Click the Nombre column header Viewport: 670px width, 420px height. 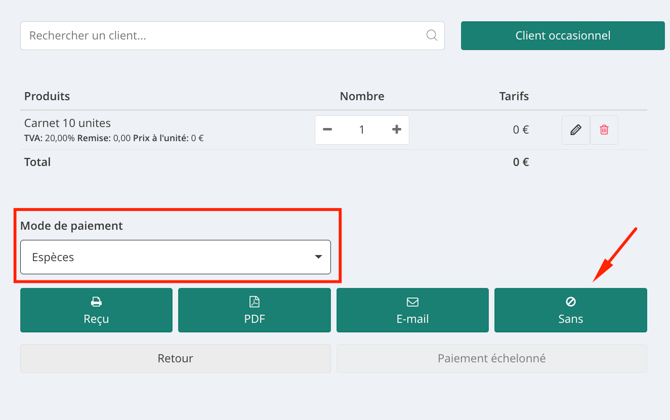[362, 96]
